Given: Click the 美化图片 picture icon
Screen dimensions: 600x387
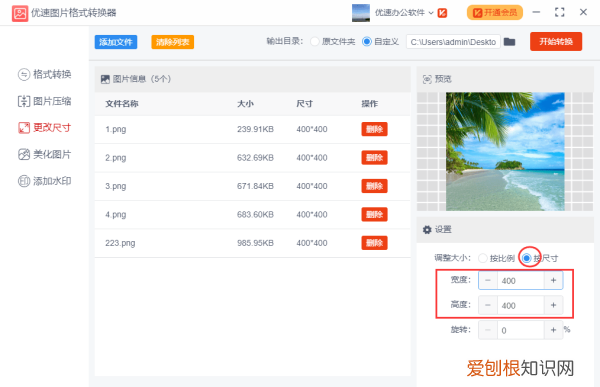Looking at the screenshot, I should pos(24,154).
